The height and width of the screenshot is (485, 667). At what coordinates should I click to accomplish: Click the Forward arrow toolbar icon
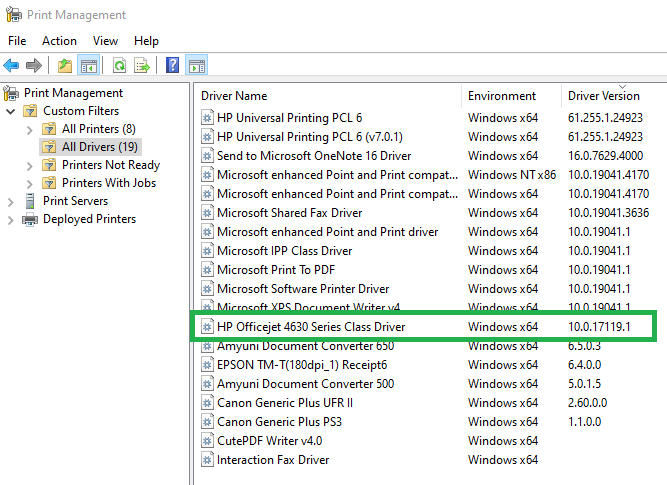point(35,66)
